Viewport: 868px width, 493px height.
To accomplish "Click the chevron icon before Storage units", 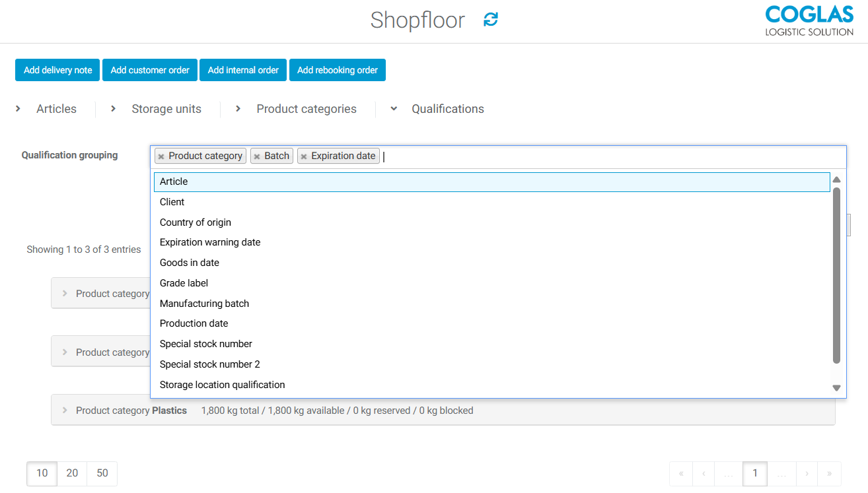I will coord(113,108).
